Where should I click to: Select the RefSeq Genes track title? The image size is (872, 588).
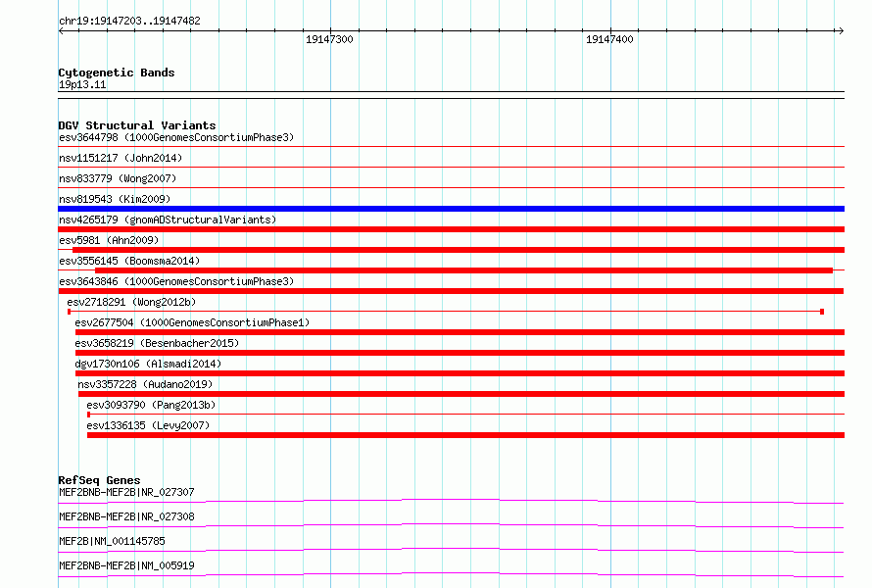click(x=100, y=480)
